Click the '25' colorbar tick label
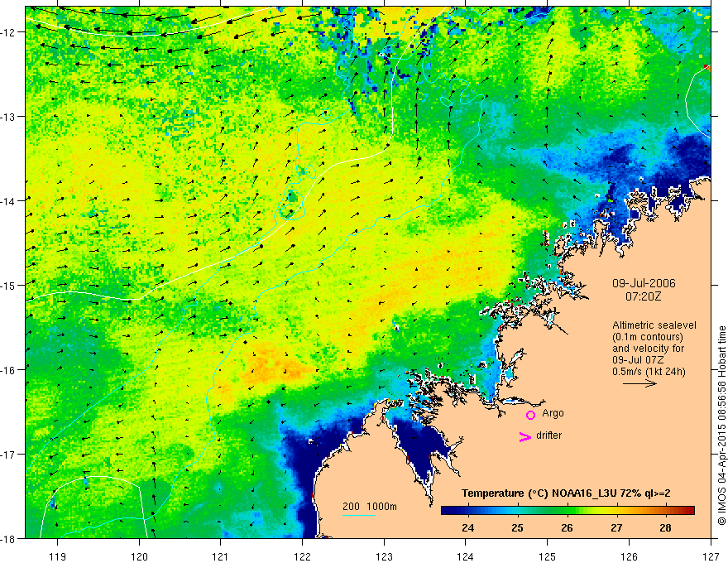Screen dimensions: 728x563 (517, 527)
